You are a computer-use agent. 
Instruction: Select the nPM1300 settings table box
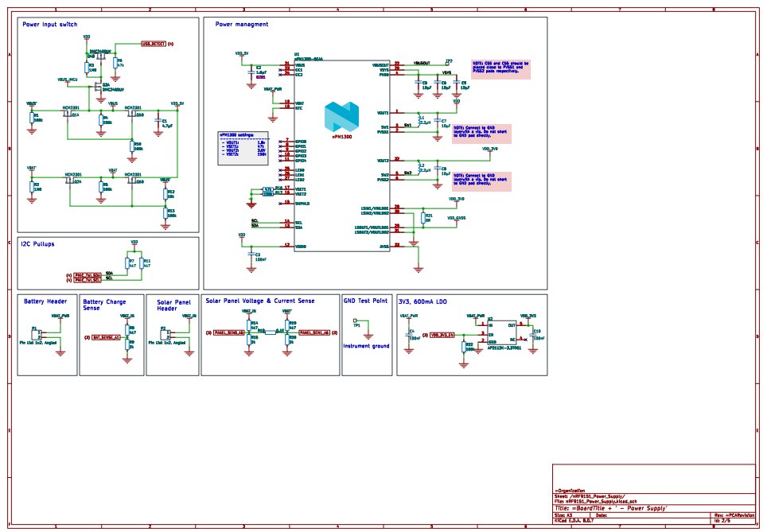pyautogui.click(x=243, y=148)
